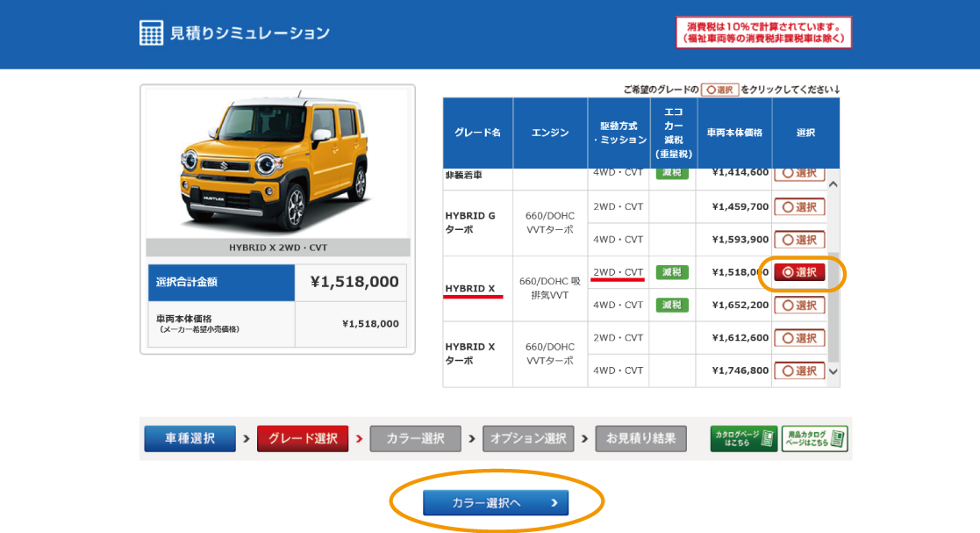Click the 減税 badge in the ¥1,414,600 row
Screen dimensions: 980x533
point(672,173)
